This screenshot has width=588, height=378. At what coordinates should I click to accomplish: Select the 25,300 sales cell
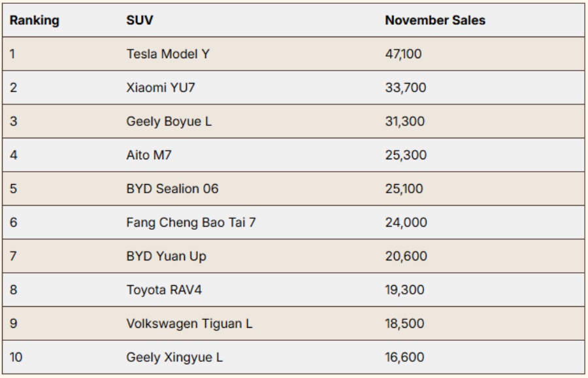pos(405,155)
